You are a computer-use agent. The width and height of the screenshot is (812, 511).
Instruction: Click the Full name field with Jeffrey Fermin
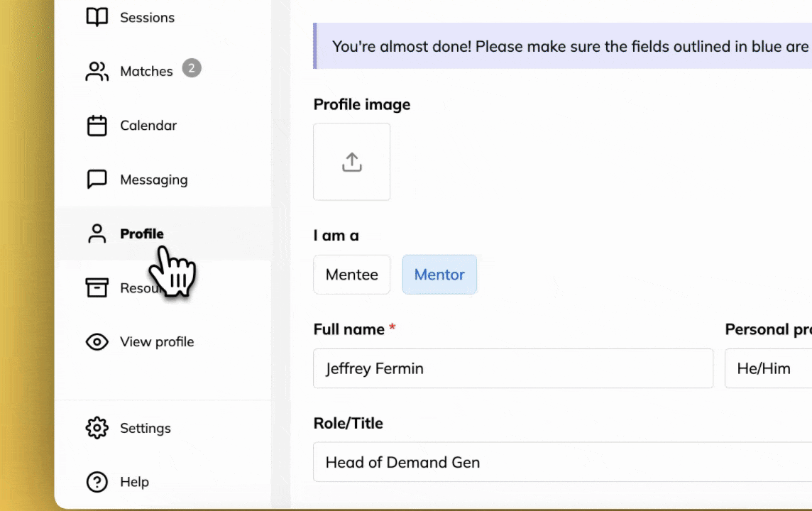coord(512,368)
